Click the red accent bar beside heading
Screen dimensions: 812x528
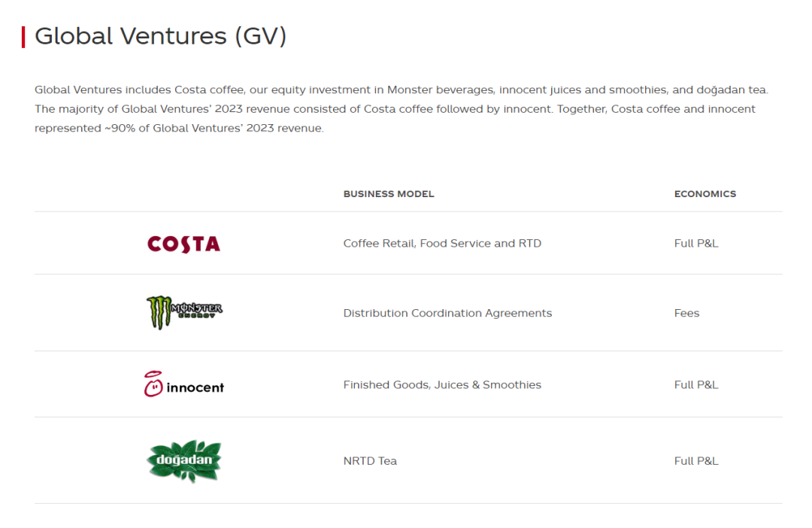(23, 37)
